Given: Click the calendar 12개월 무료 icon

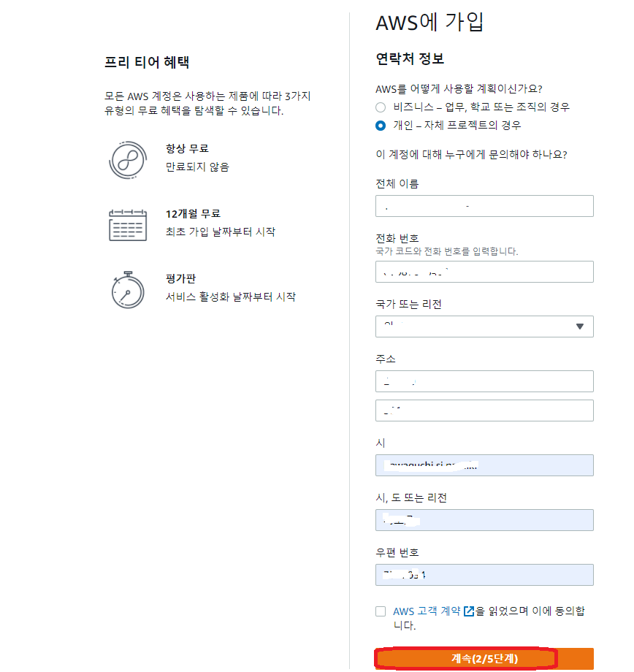Looking at the screenshot, I should (x=128, y=225).
